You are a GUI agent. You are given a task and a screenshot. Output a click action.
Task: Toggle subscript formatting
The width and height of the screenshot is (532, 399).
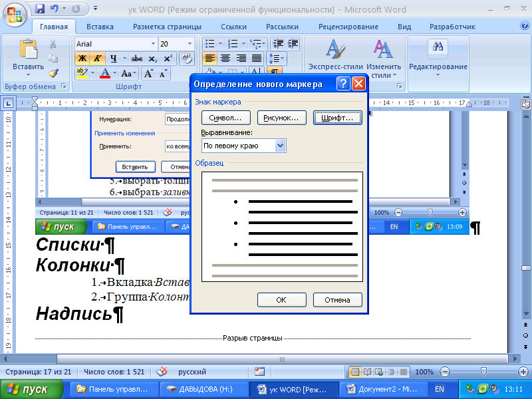(x=153, y=59)
